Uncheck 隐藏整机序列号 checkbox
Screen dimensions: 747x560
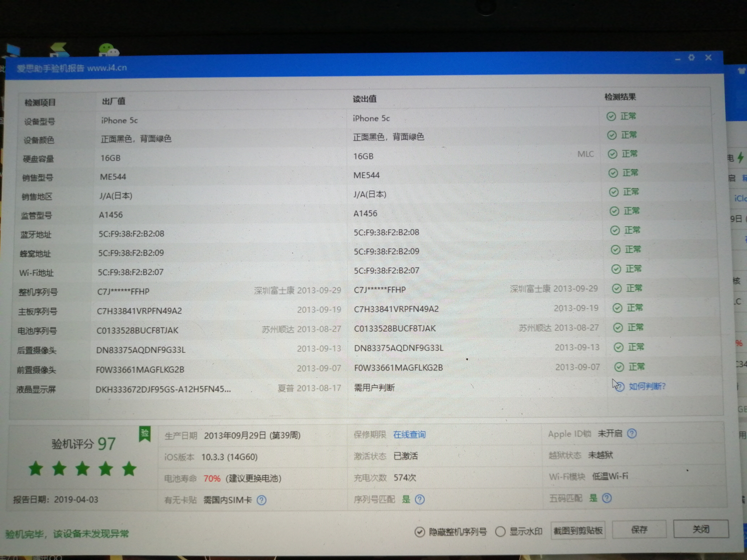tap(419, 532)
